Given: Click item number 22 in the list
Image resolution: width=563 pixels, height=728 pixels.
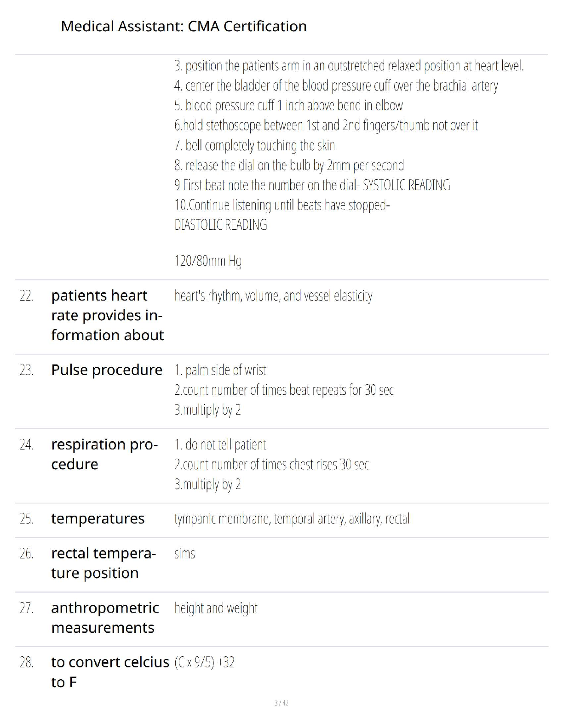Looking at the screenshot, I should (27, 296).
